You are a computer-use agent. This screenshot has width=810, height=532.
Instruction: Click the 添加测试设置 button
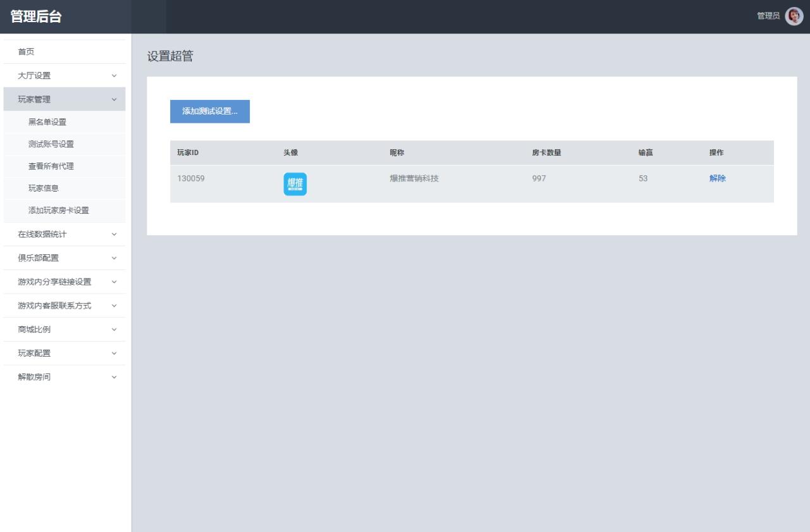[x=209, y=111]
